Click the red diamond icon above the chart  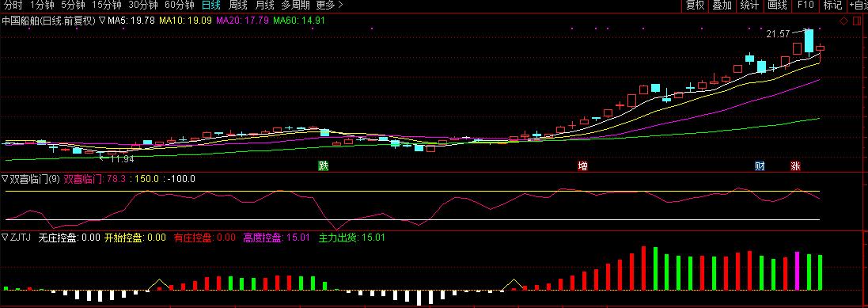(843, 21)
